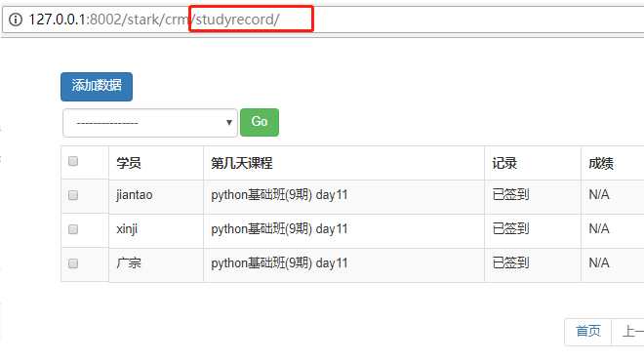The height and width of the screenshot is (362, 644).
Task: Check the checkbox for jiantao row
Action: tap(73, 195)
